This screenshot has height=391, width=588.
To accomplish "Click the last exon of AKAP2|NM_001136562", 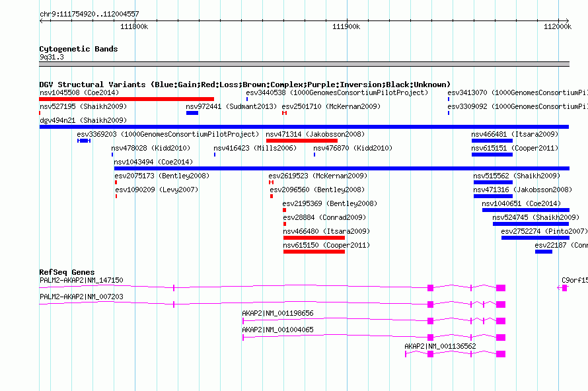I will point(501,354).
